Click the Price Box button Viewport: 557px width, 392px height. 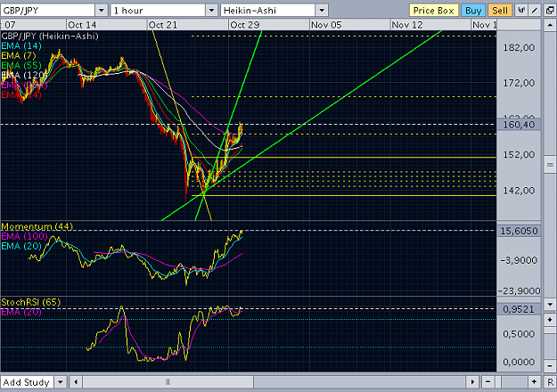(x=434, y=11)
